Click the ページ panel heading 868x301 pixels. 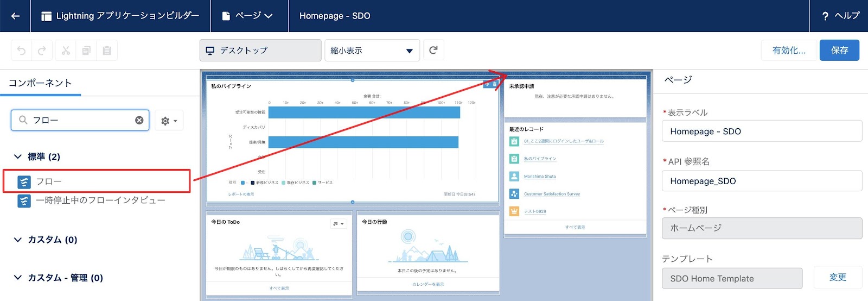(679, 80)
